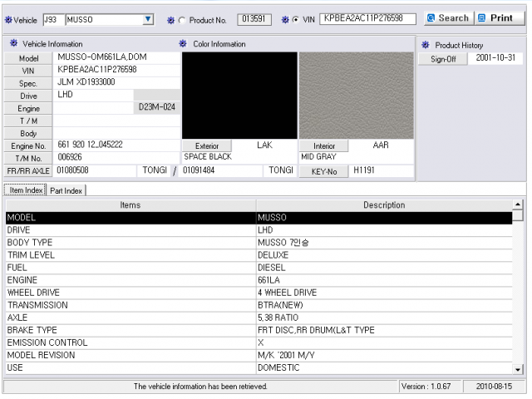Click the magnifier icon on the Search button
Screen dimensions: 532x399
431,18
